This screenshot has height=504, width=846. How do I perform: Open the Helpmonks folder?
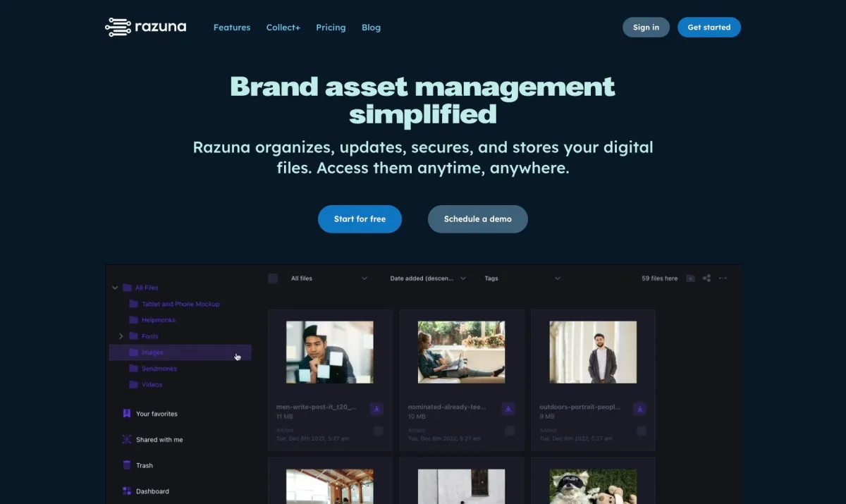tap(159, 320)
